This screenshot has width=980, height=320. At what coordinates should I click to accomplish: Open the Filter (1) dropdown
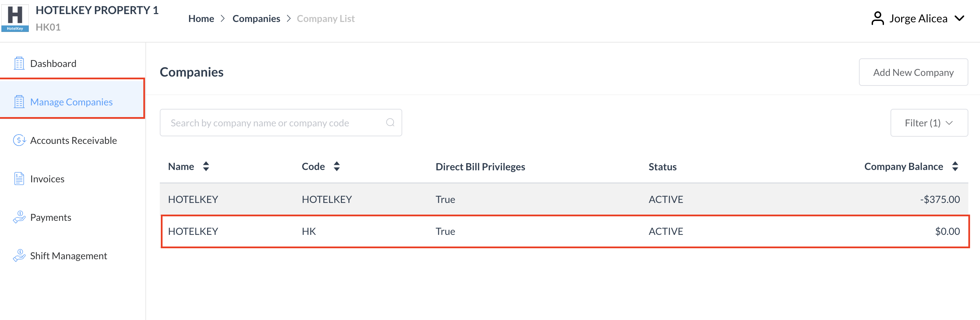point(929,122)
